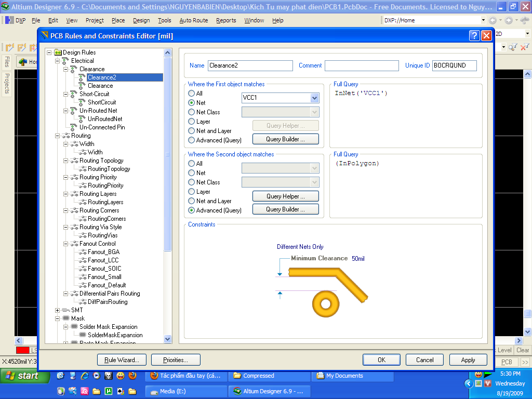Click the Solder Mask Expansion rule type icon

tap(74, 327)
